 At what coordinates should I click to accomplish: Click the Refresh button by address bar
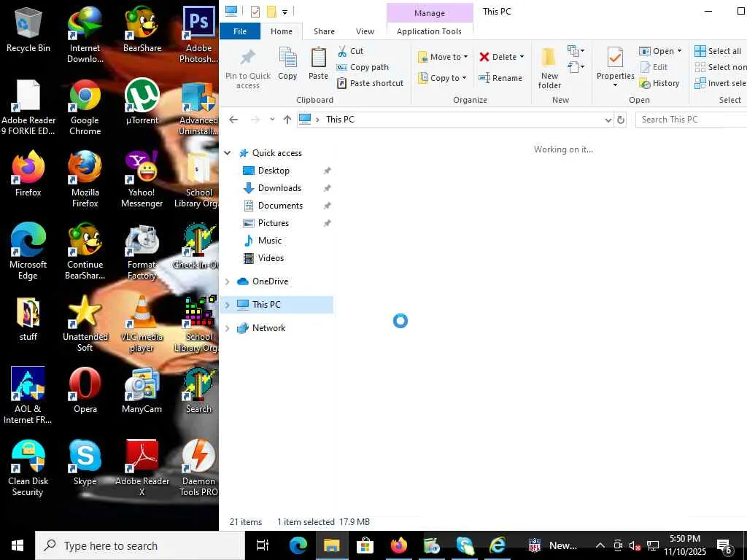point(621,120)
